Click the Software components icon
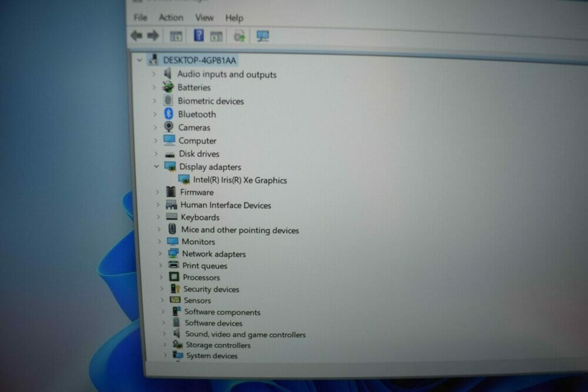The image size is (588, 392). (x=176, y=311)
